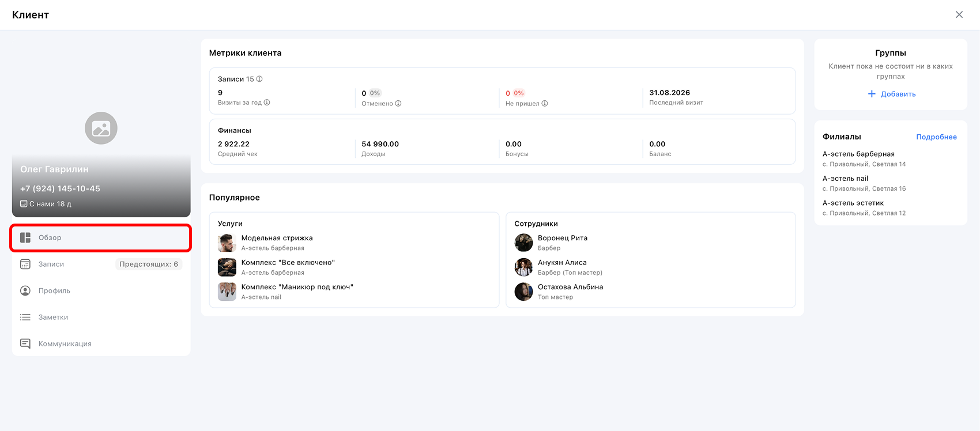The width and height of the screenshot is (980, 431).
Task: Click the Обзор dashboard icon
Action: (x=25, y=238)
